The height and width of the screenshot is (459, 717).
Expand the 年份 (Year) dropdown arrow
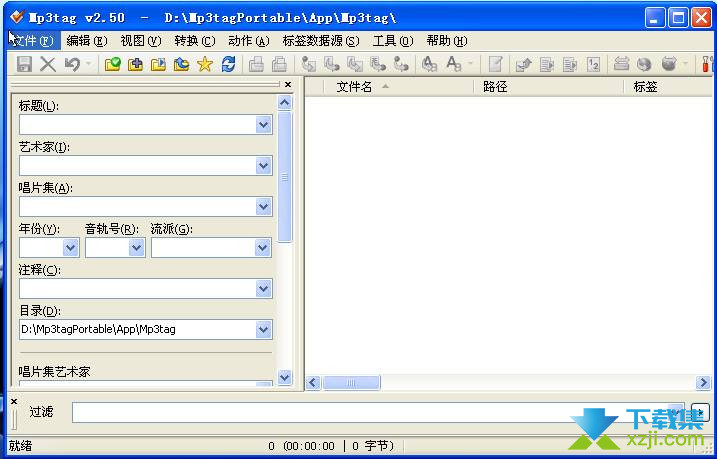click(70, 248)
